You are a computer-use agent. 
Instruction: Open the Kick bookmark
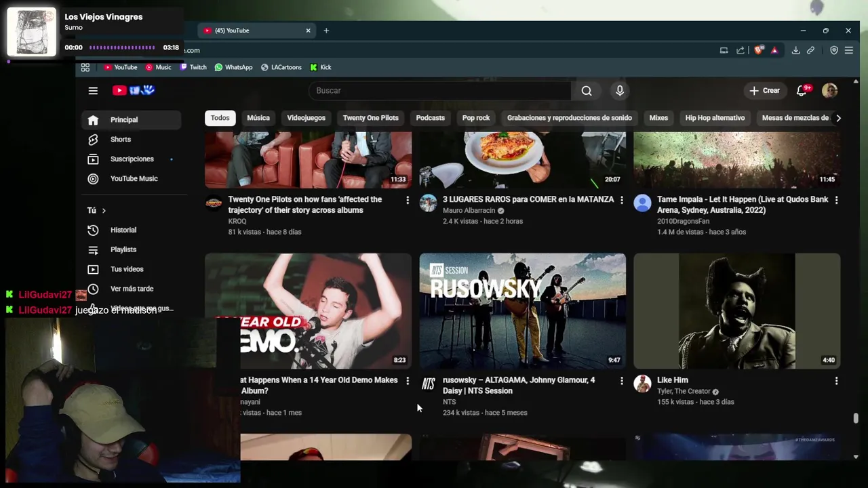(320, 67)
